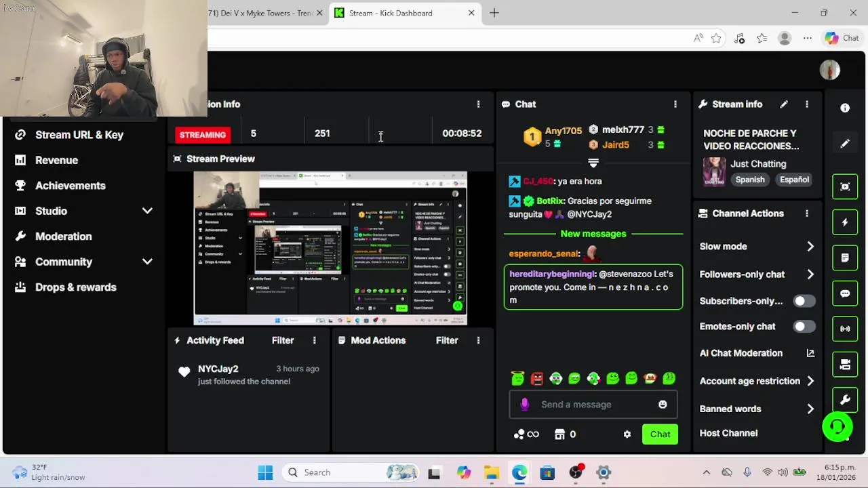The width and height of the screenshot is (868, 488).
Task: Click the Stream Preview thumbnail
Action: point(330,248)
